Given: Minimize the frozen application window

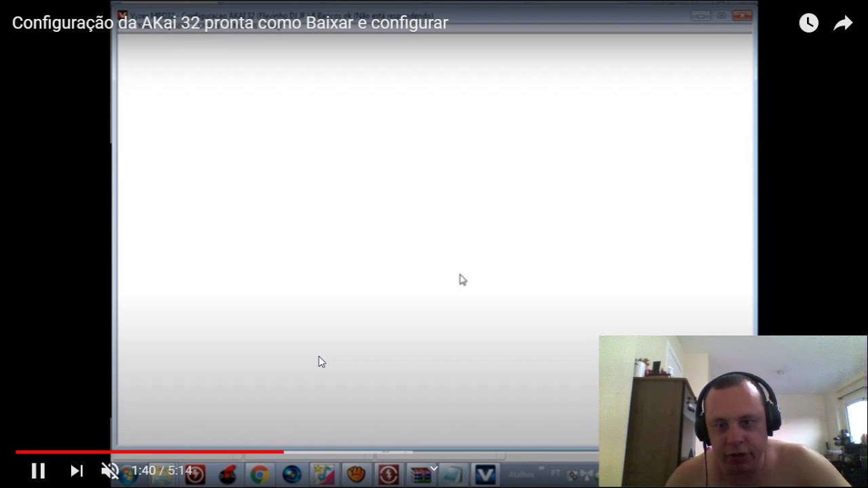Looking at the screenshot, I should pyautogui.click(x=701, y=16).
